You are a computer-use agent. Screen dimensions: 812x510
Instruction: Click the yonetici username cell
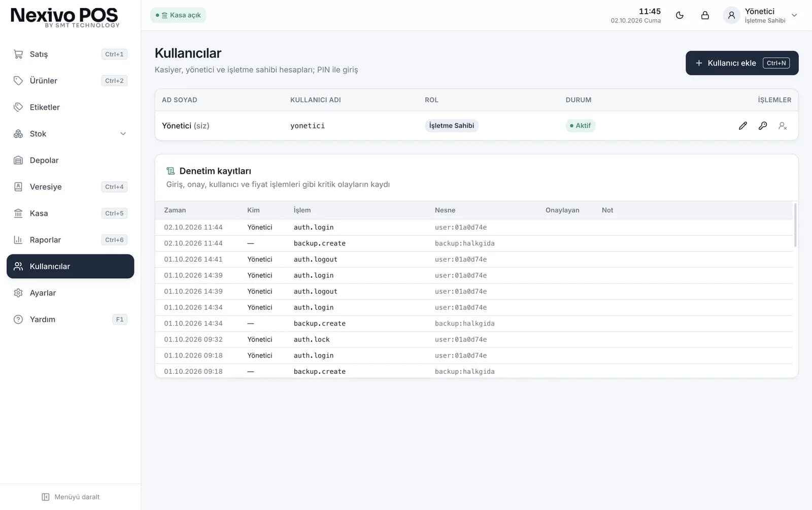(x=308, y=125)
